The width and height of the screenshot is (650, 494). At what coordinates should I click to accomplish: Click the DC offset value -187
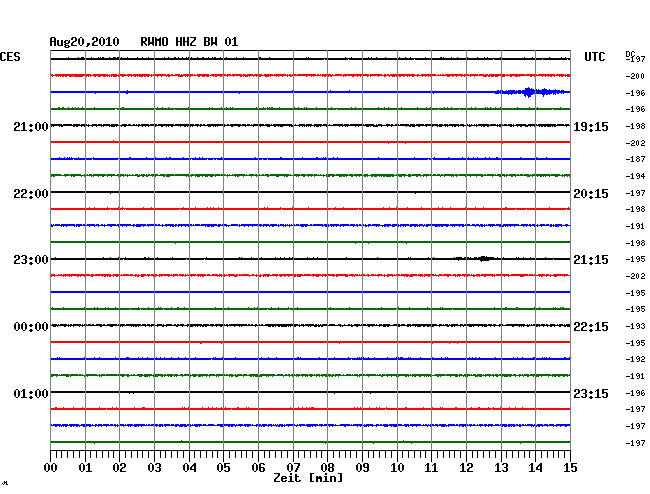click(635, 159)
